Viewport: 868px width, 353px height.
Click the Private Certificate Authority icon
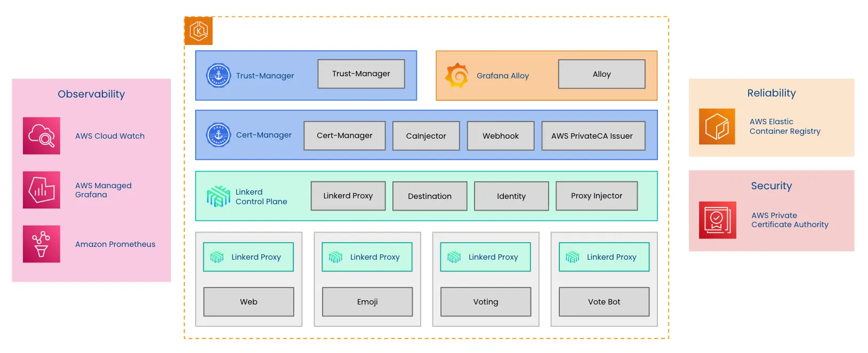718,220
